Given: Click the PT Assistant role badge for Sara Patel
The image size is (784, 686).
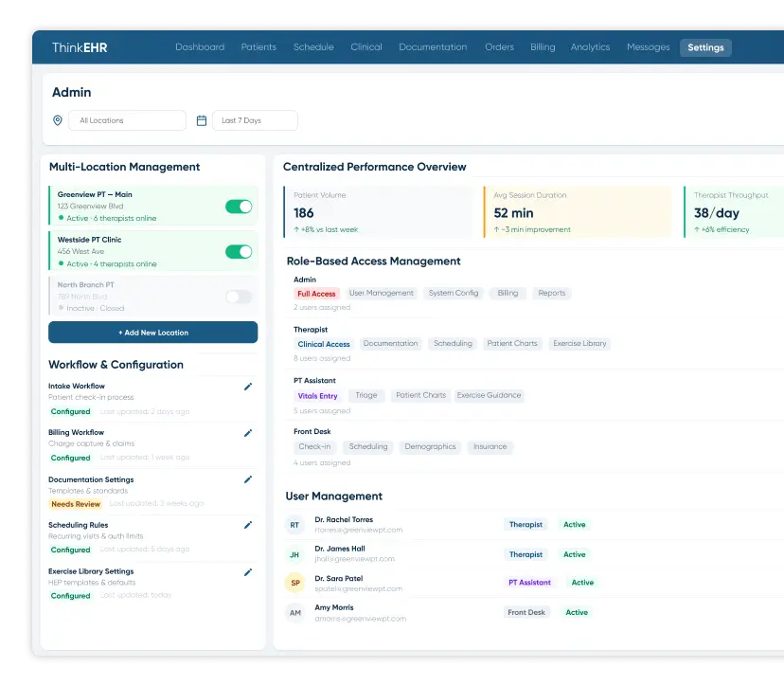Looking at the screenshot, I should pos(529,583).
